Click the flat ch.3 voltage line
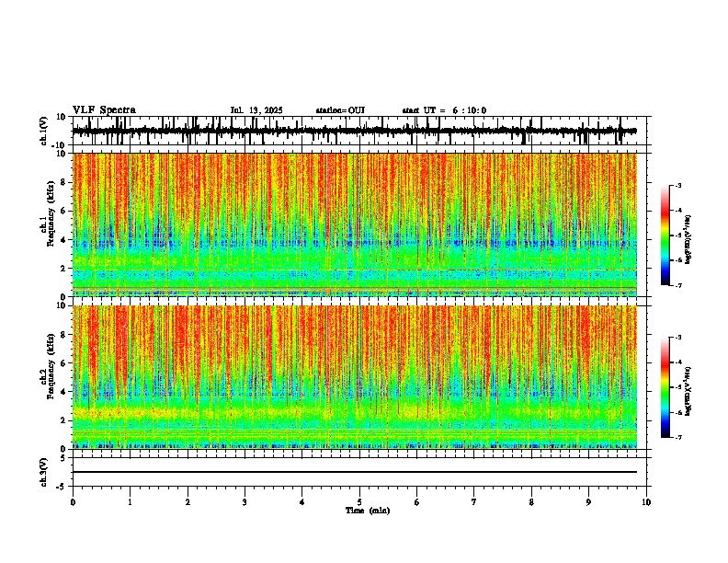This screenshot has height=563, width=728. (355, 472)
